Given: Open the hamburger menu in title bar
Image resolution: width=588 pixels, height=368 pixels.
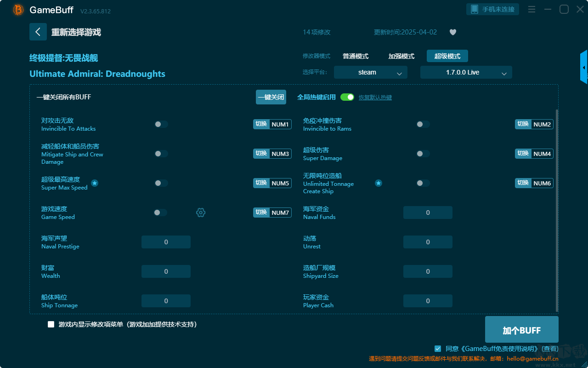Looking at the screenshot, I should (x=531, y=9).
